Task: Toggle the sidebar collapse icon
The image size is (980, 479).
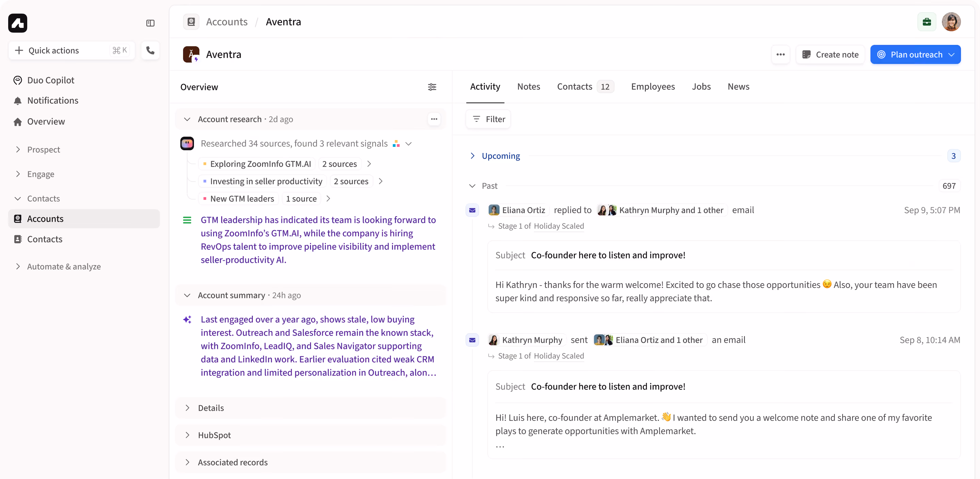Action: [150, 23]
